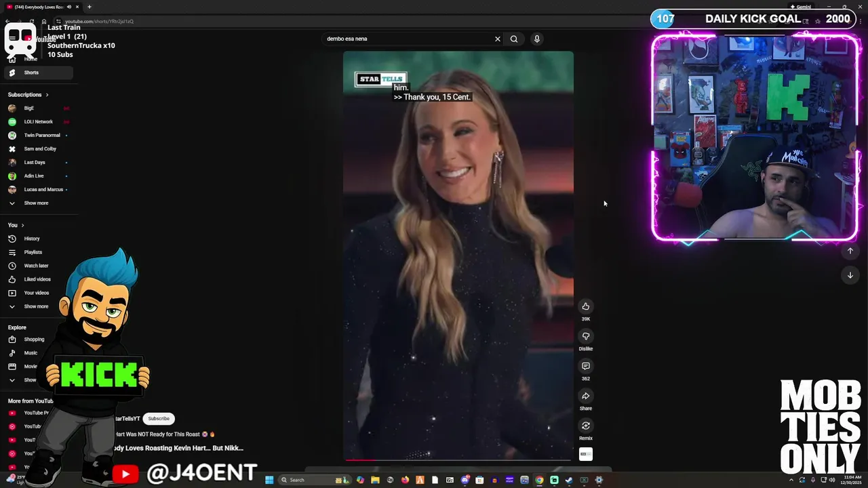Viewport: 868px width, 488px height.
Task: View site information icon beside the URL
Action: [x=59, y=21]
